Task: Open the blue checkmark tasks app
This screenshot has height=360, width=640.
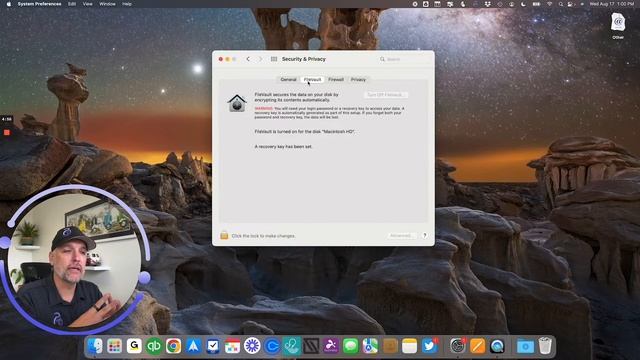Action: [x=213, y=346]
